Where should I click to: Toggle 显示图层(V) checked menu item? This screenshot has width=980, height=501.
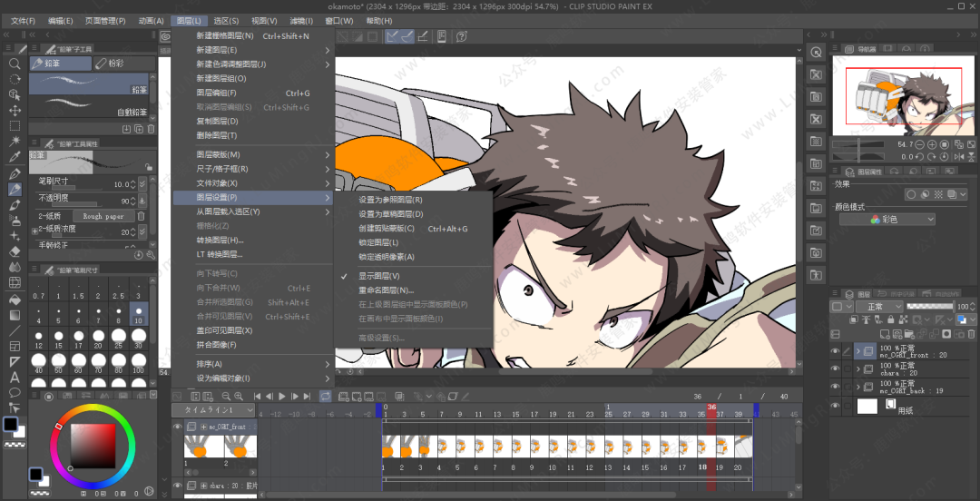(x=378, y=276)
